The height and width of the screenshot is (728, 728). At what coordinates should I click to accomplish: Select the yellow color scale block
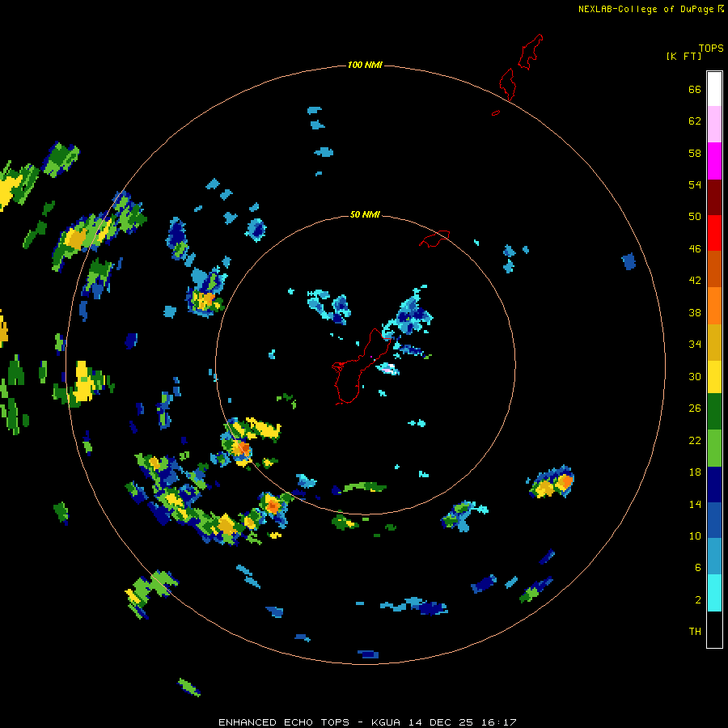[714, 376]
